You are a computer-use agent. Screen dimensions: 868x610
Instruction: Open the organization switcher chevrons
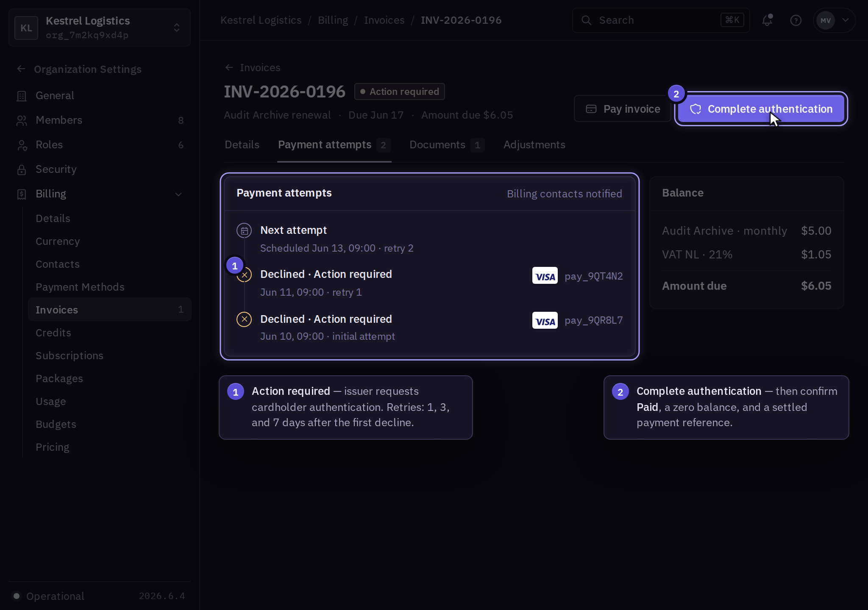(177, 28)
